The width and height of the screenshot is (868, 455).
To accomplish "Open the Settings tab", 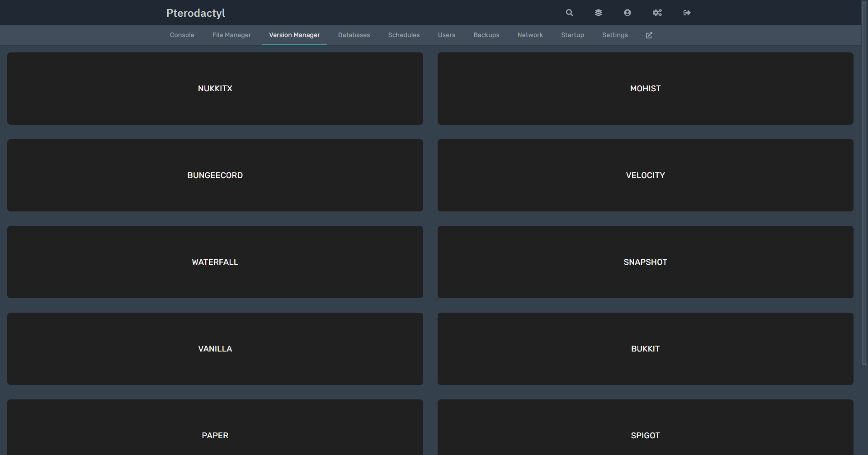I will click(615, 35).
